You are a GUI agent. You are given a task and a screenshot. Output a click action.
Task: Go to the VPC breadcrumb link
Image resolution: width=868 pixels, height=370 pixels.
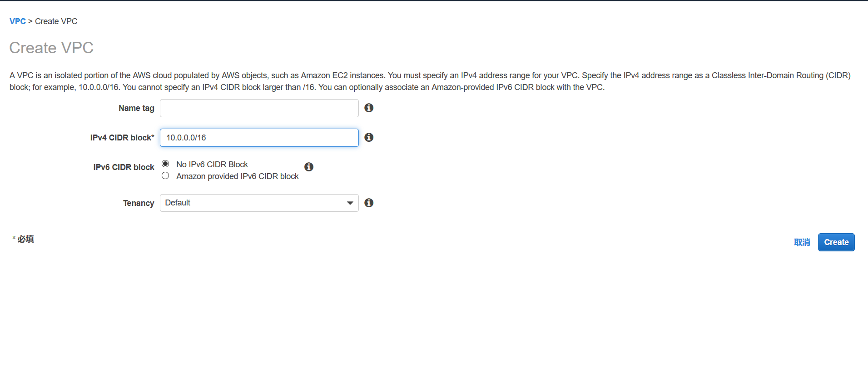18,21
